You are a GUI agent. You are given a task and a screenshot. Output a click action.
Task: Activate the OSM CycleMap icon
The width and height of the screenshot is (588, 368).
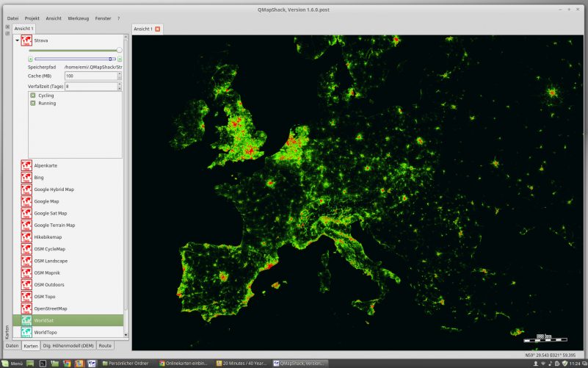pos(26,249)
